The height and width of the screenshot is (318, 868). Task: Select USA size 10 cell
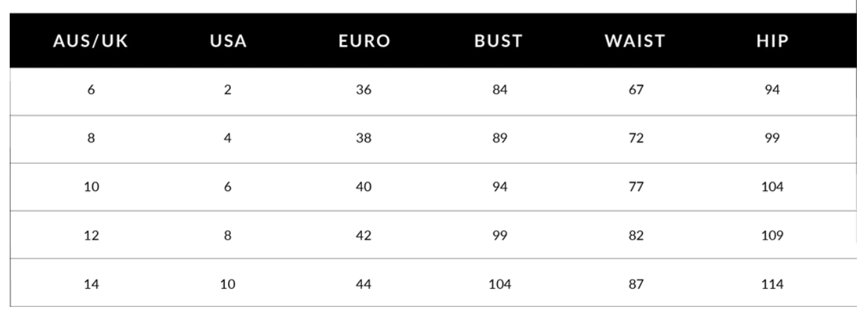pyautogui.click(x=227, y=283)
